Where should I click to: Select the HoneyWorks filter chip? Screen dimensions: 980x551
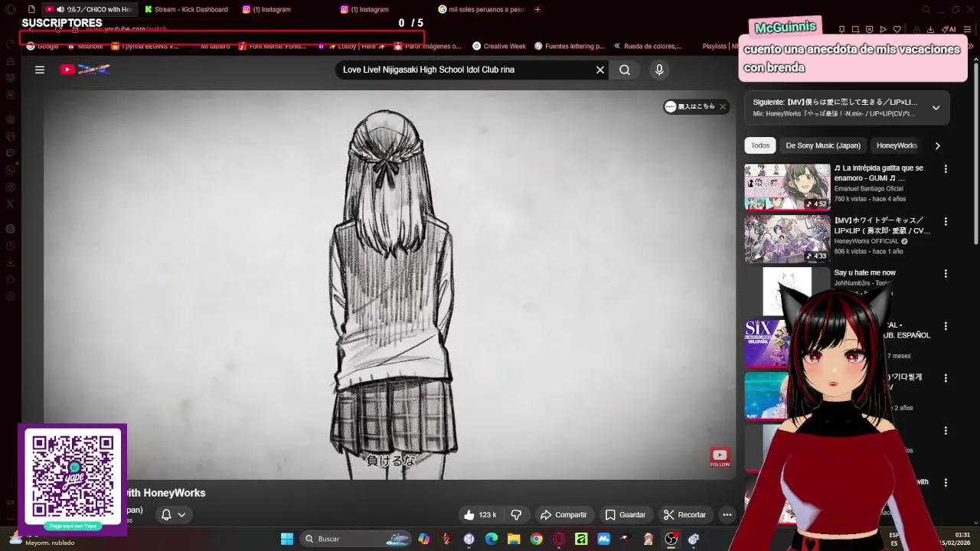897,145
